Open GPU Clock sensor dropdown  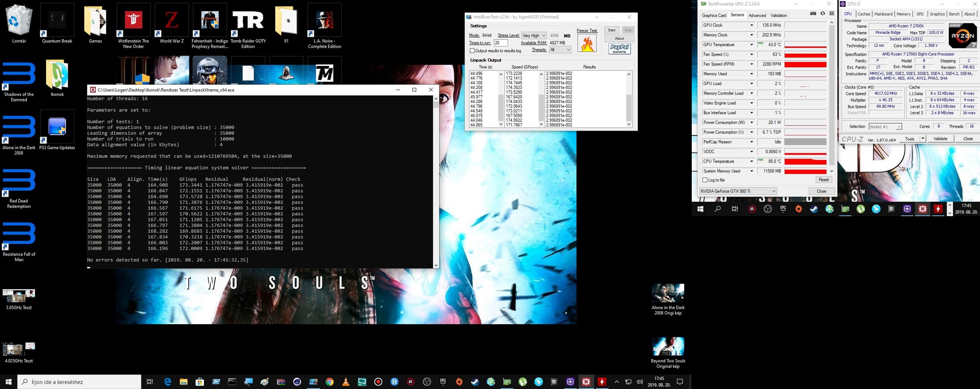(751, 25)
